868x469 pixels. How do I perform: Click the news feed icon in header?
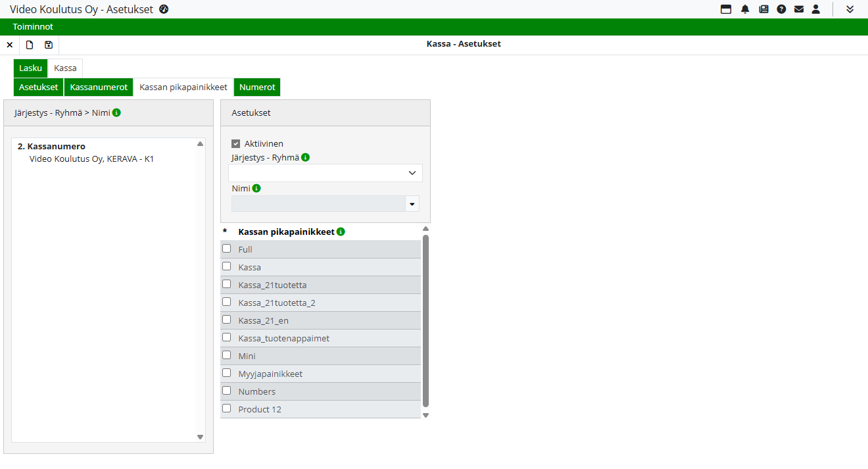pos(763,9)
